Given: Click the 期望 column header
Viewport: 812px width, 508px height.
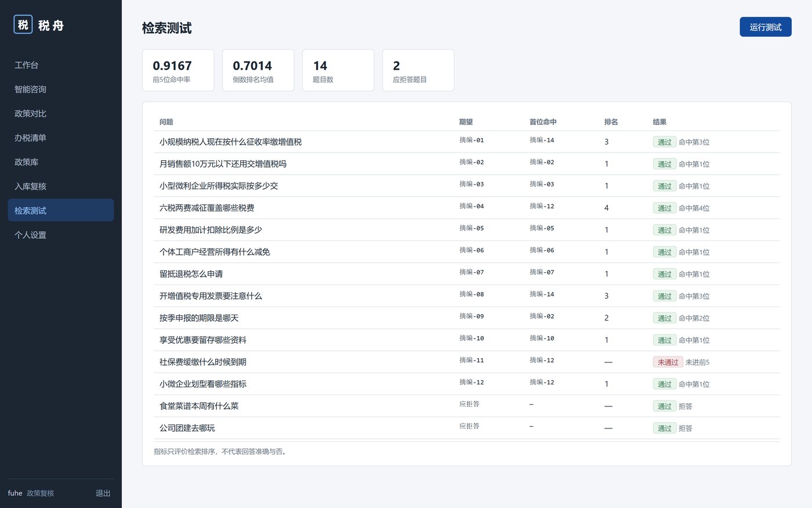Looking at the screenshot, I should (x=466, y=122).
